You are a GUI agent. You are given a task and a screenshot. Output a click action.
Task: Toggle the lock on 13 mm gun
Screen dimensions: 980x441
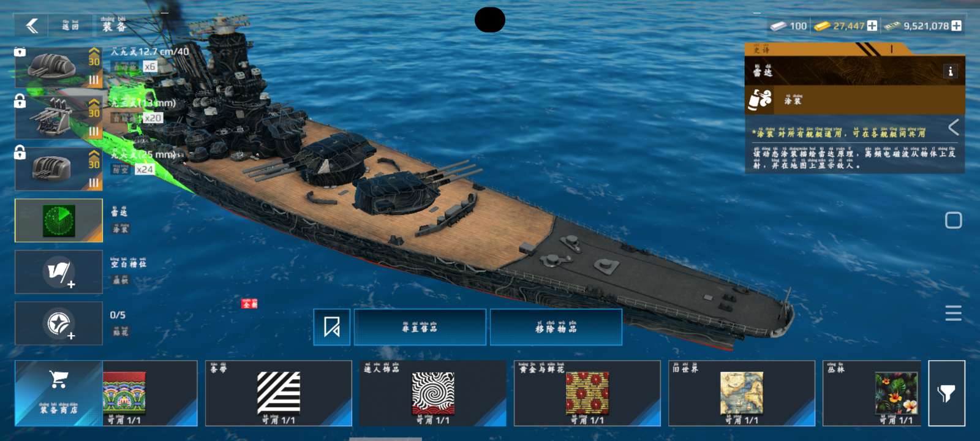coord(20,101)
